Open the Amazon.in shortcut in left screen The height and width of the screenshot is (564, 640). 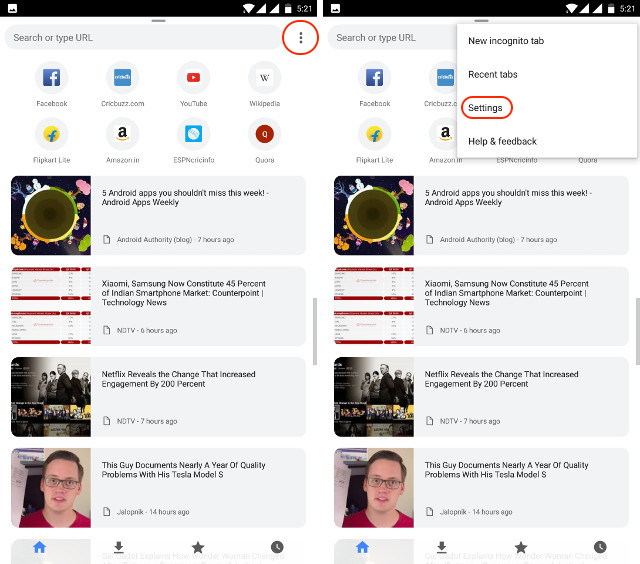[122, 134]
